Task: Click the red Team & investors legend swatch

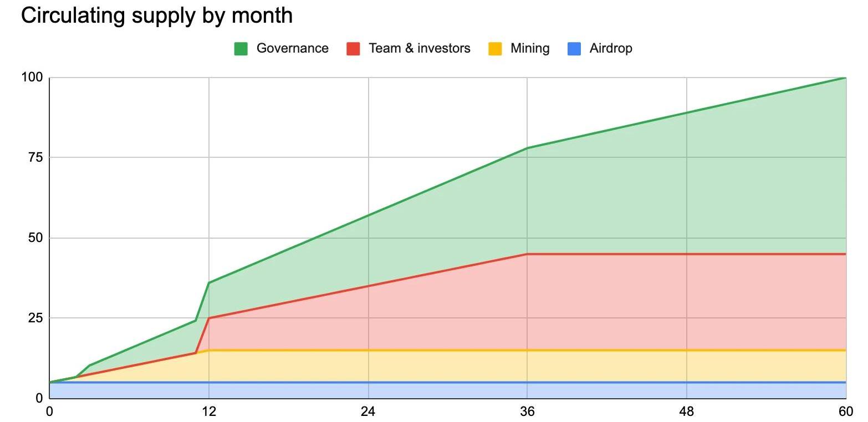Action: [353, 49]
